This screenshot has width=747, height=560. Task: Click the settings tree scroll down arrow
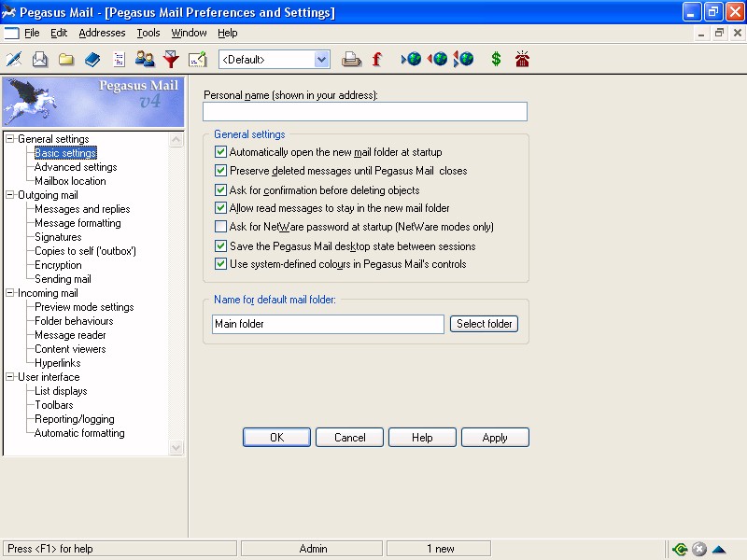[x=176, y=448]
